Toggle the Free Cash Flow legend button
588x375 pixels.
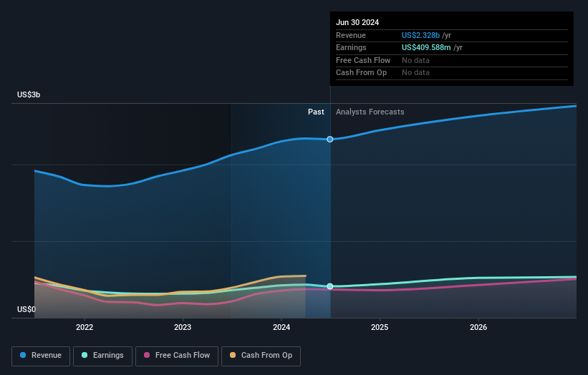pyautogui.click(x=177, y=356)
